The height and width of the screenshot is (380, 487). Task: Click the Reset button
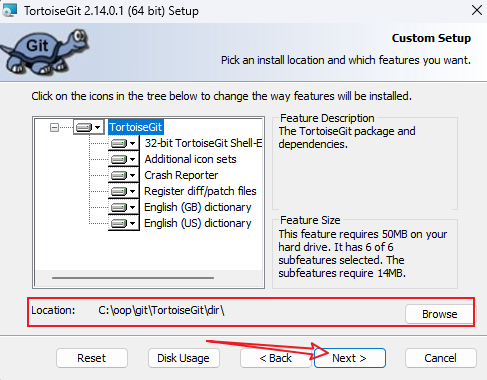(92, 358)
